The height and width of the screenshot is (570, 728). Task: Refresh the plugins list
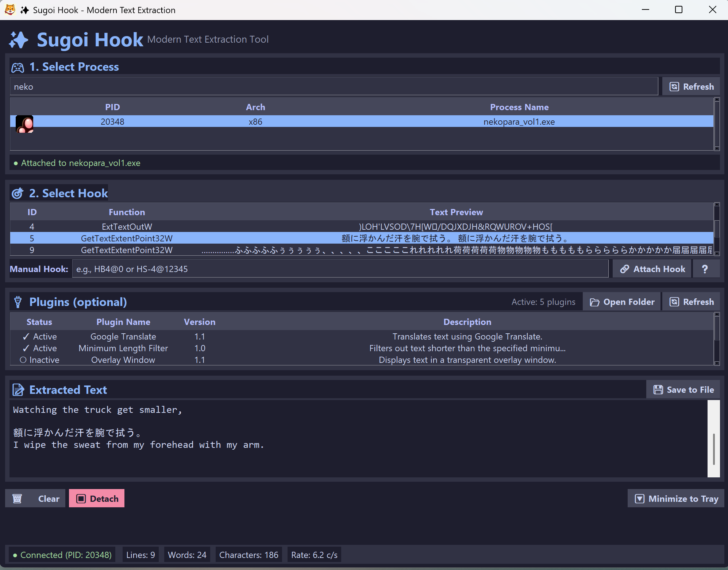tap(691, 302)
